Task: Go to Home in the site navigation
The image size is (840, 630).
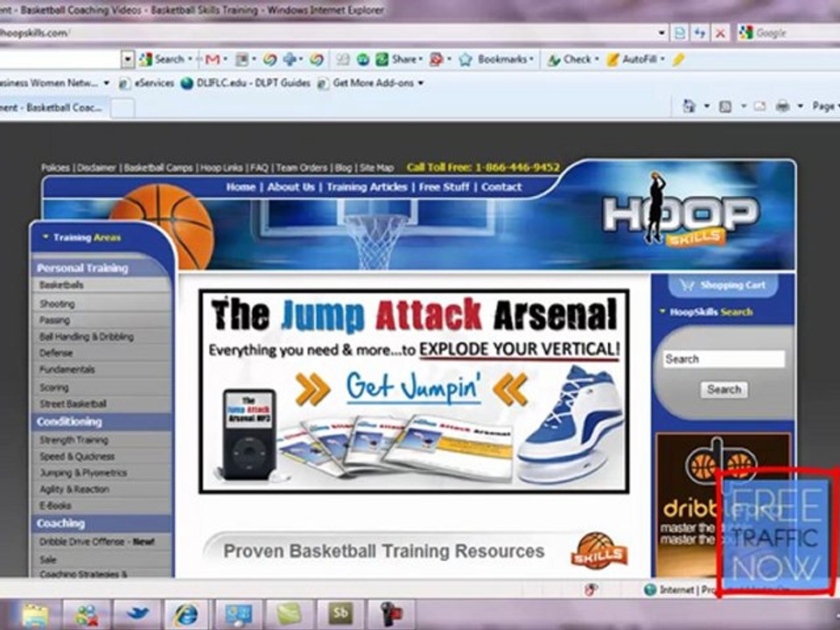Action: [x=241, y=187]
